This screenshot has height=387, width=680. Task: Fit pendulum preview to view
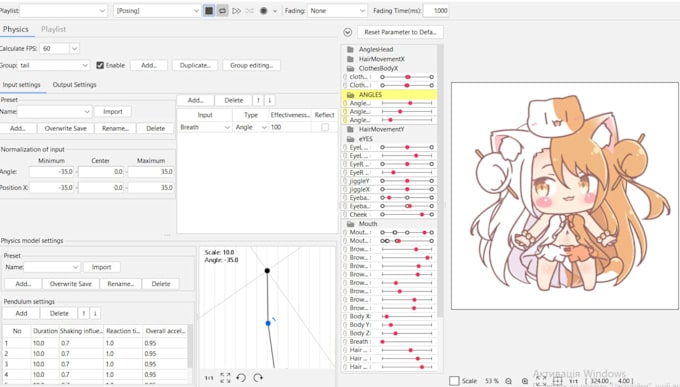(x=225, y=378)
